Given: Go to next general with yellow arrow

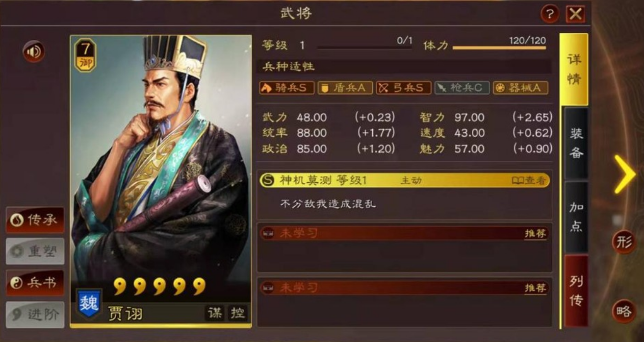Looking at the screenshot, I should 625,174.
